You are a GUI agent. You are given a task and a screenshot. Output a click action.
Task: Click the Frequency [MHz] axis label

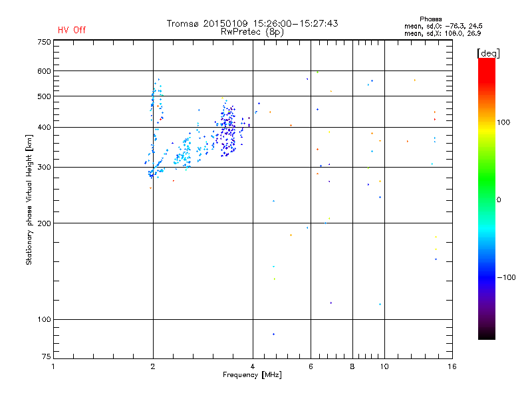(x=251, y=376)
